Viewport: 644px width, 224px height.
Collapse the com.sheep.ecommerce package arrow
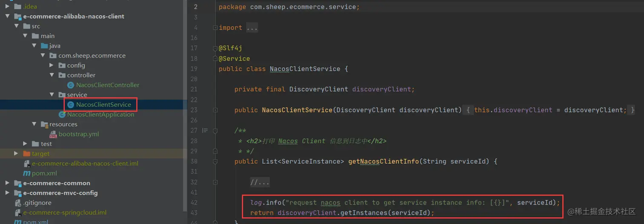click(43, 55)
